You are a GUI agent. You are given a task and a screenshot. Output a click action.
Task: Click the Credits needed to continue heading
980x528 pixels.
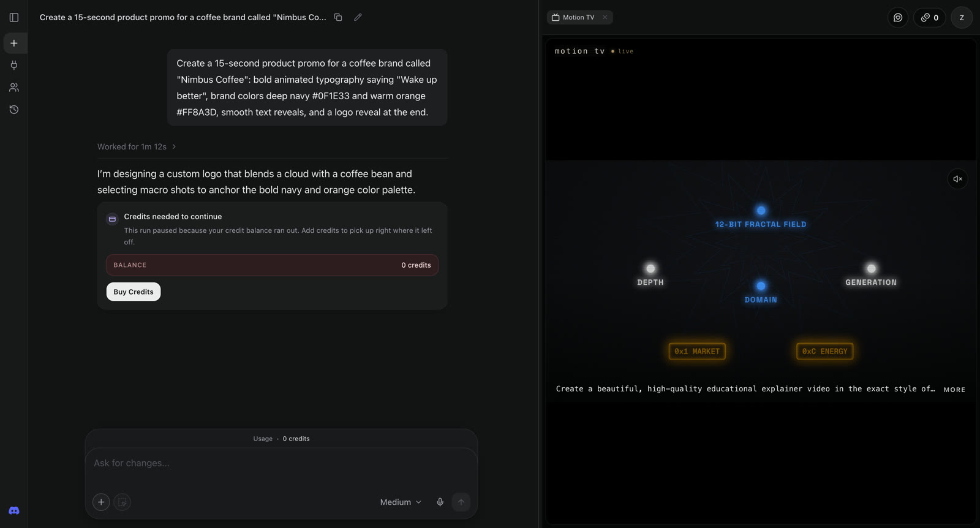click(x=173, y=216)
